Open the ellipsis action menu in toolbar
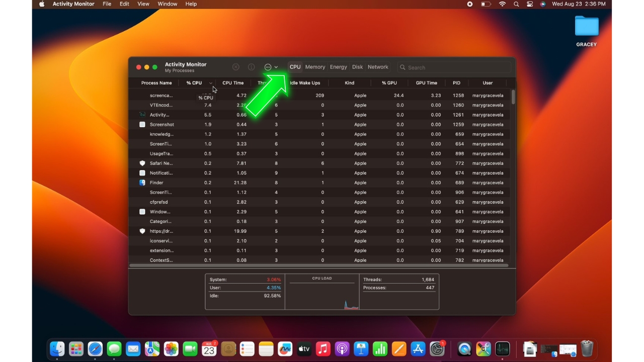This screenshot has height=362, width=644. pyautogui.click(x=271, y=67)
